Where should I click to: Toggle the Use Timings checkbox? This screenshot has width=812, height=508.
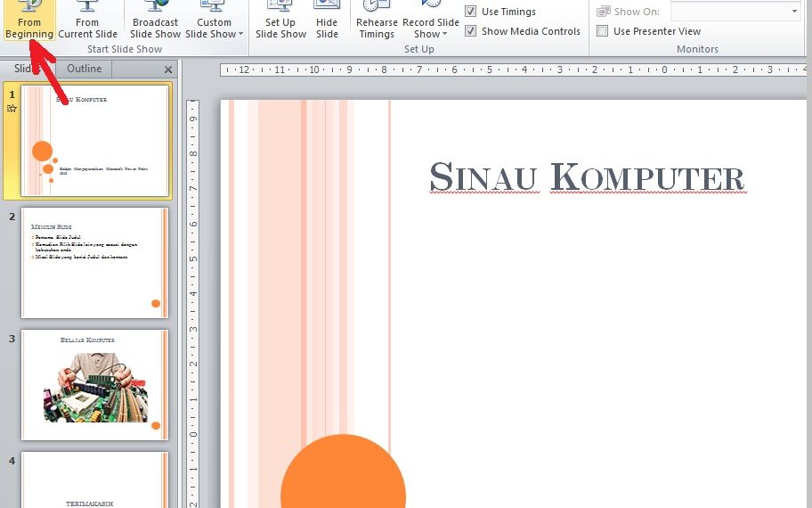click(471, 12)
